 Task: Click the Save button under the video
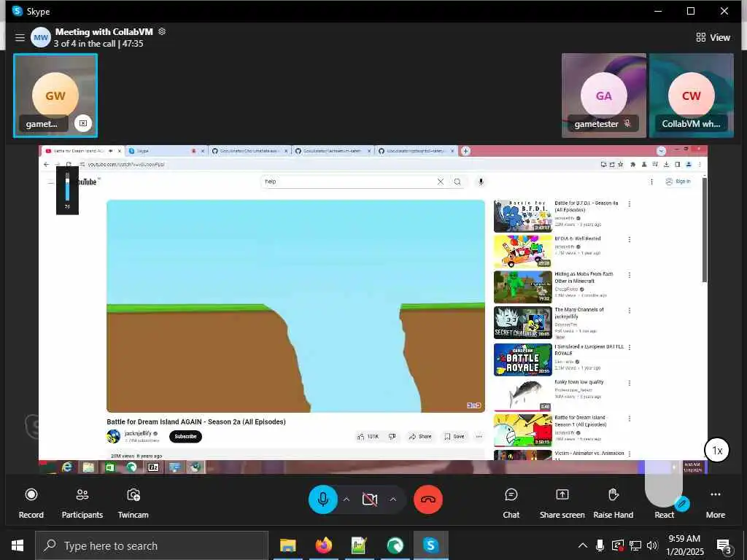pos(454,436)
